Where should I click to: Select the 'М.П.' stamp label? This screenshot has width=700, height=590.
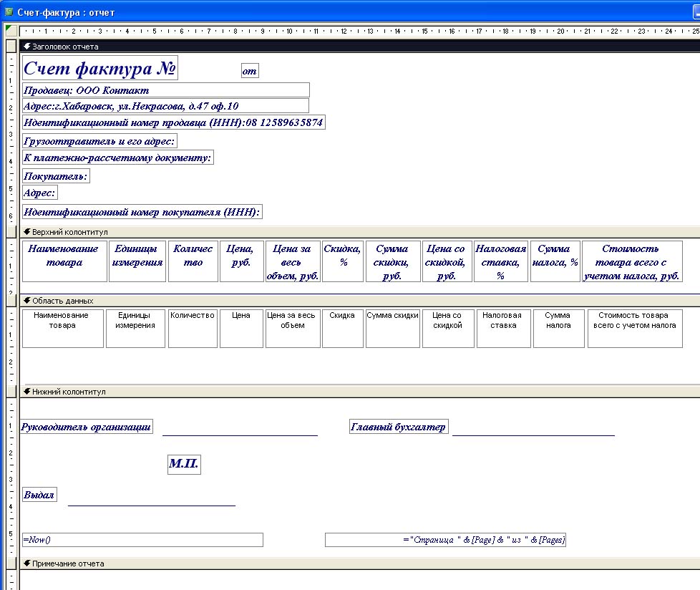click(184, 464)
